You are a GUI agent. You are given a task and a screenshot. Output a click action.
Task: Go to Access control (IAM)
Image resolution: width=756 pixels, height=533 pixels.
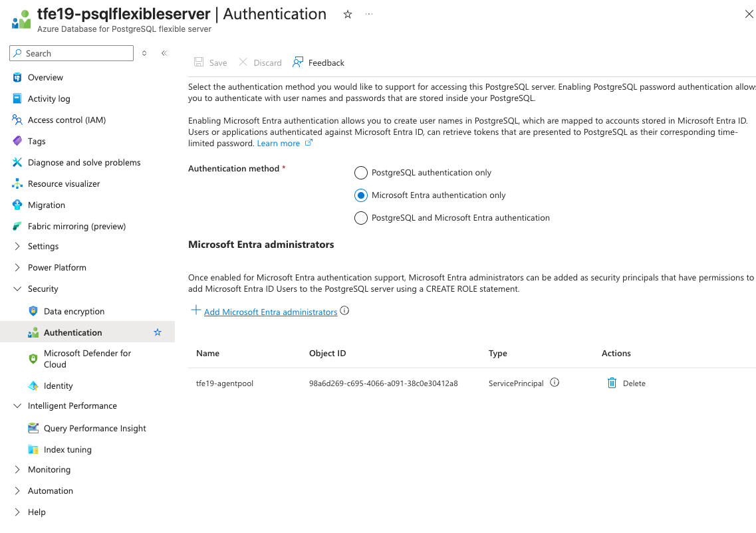pos(66,120)
